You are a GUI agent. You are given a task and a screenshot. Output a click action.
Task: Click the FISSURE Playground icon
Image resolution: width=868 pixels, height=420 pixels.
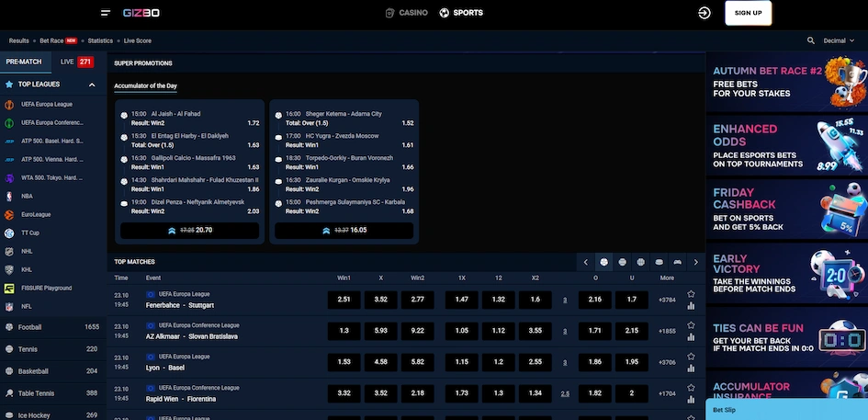(x=9, y=289)
